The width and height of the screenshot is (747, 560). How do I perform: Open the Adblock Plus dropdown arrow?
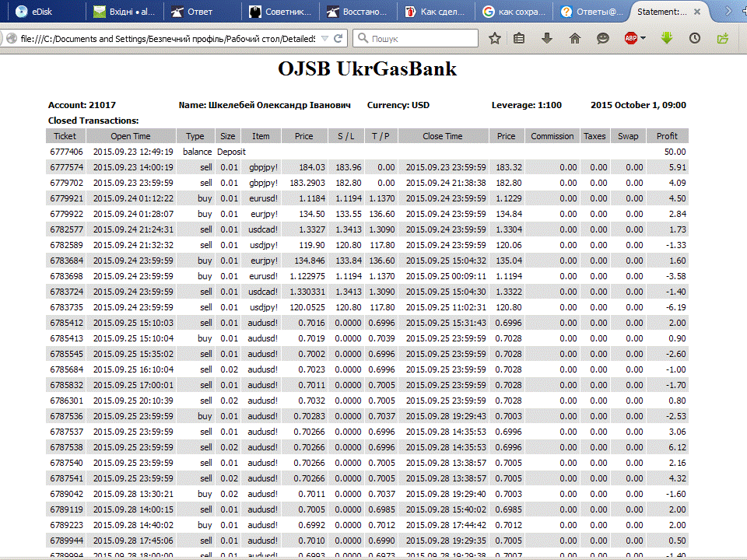click(x=644, y=38)
